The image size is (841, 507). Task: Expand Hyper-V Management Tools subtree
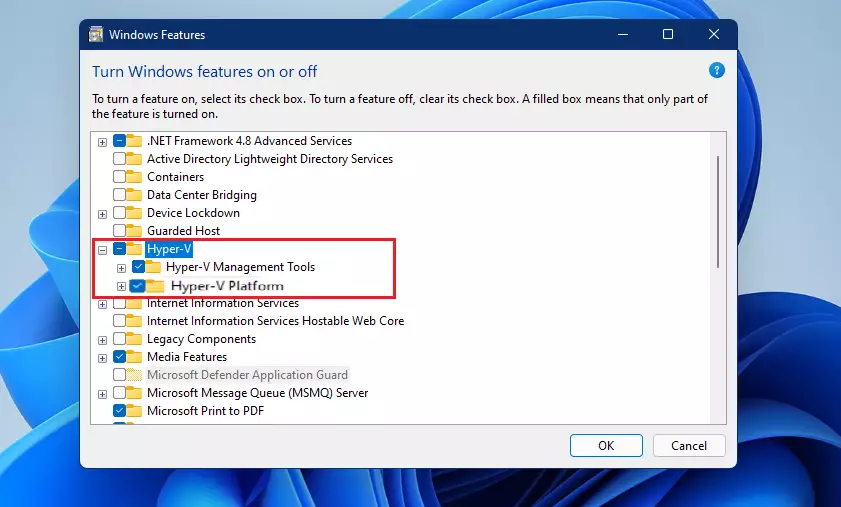point(121,268)
